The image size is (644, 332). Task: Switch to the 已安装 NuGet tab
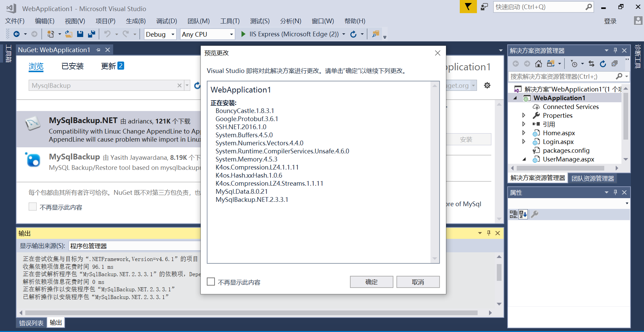[72, 66]
